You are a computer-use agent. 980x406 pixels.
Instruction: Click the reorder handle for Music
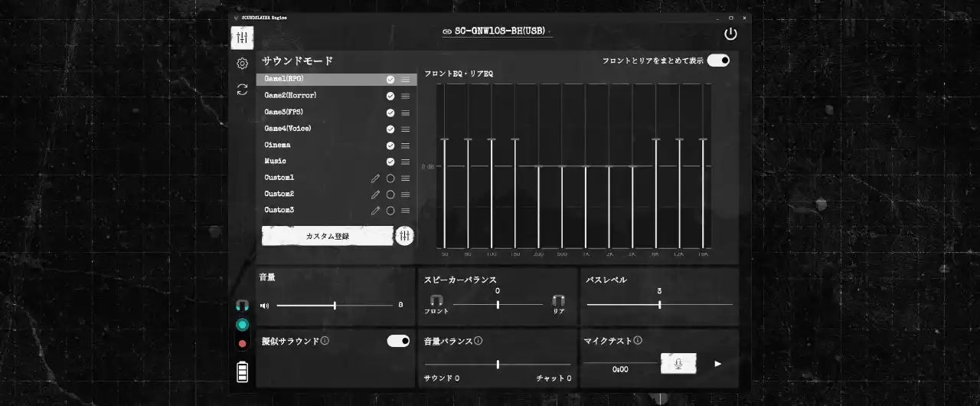click(x=405, y=162)
